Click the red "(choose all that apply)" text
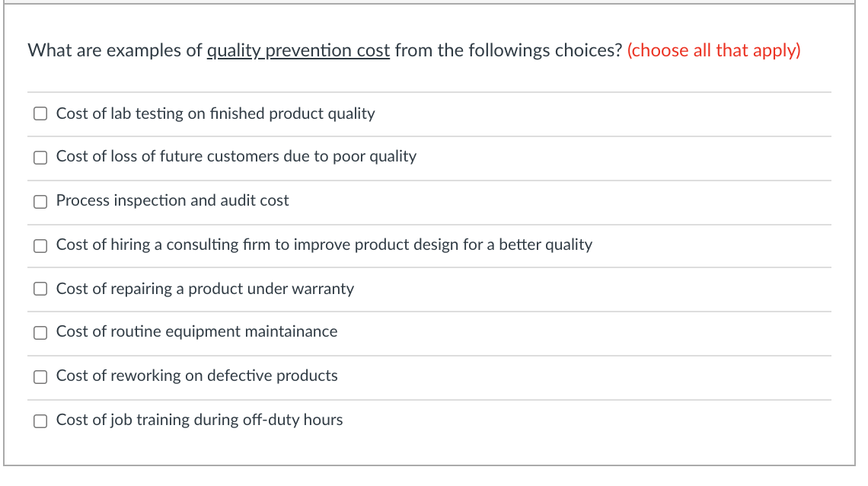 point(713,50)
